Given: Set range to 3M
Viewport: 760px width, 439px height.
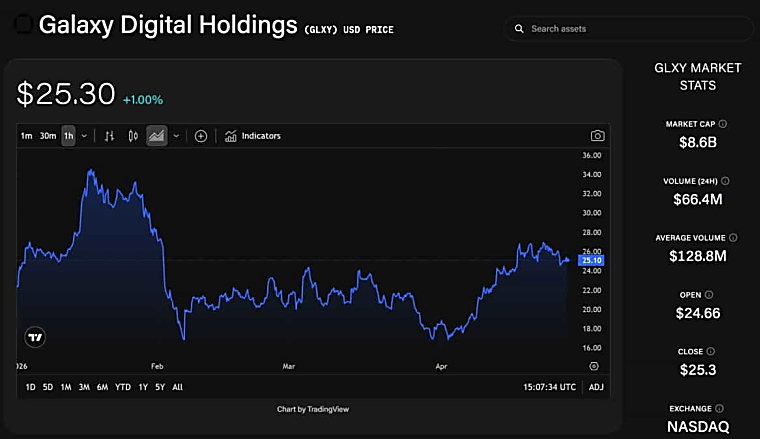Looking at the screenshot, I should point(84,387).
